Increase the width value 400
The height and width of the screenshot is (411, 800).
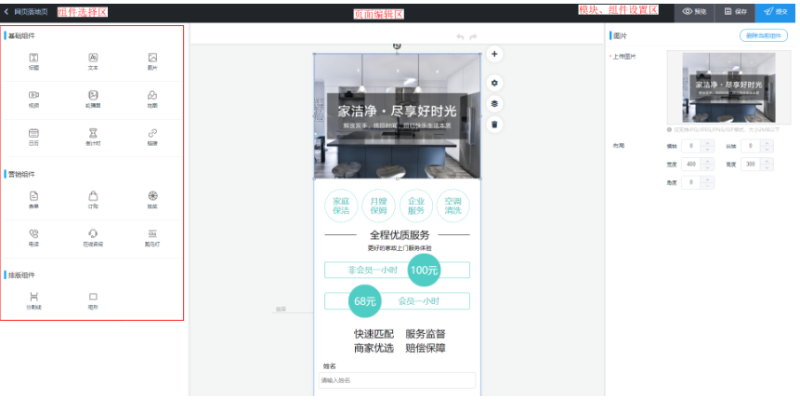tap(707, 161)
